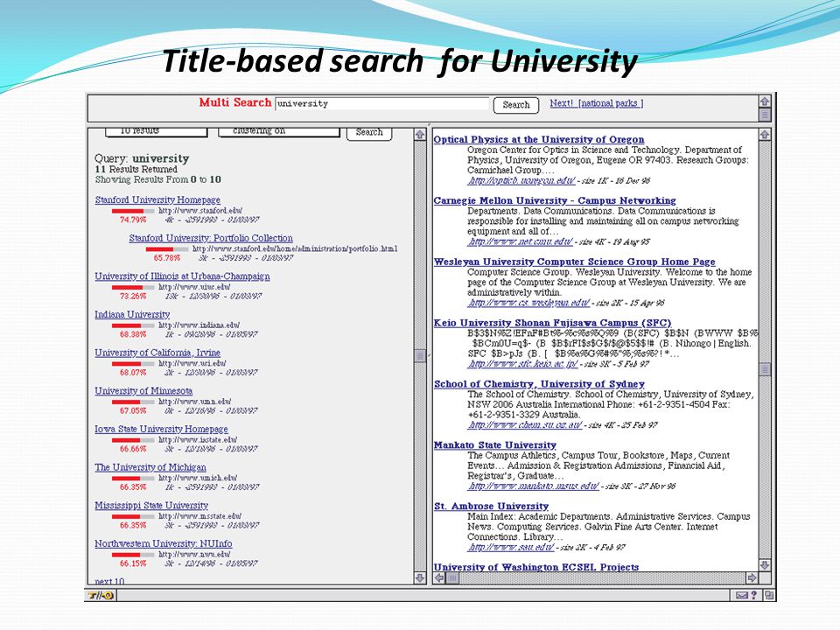Open Mississippi State University link

pyautogui.click(x=151, y=505)
